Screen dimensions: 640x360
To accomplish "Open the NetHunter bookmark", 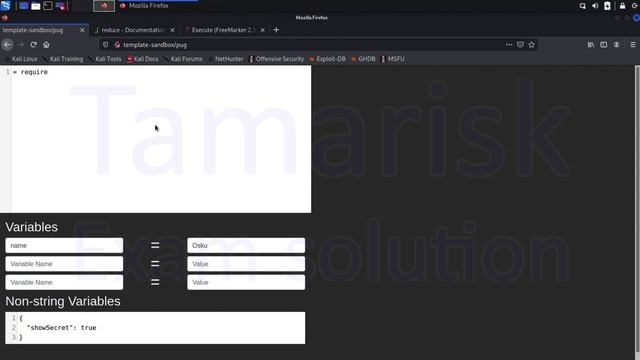I will tap(226, 59).
